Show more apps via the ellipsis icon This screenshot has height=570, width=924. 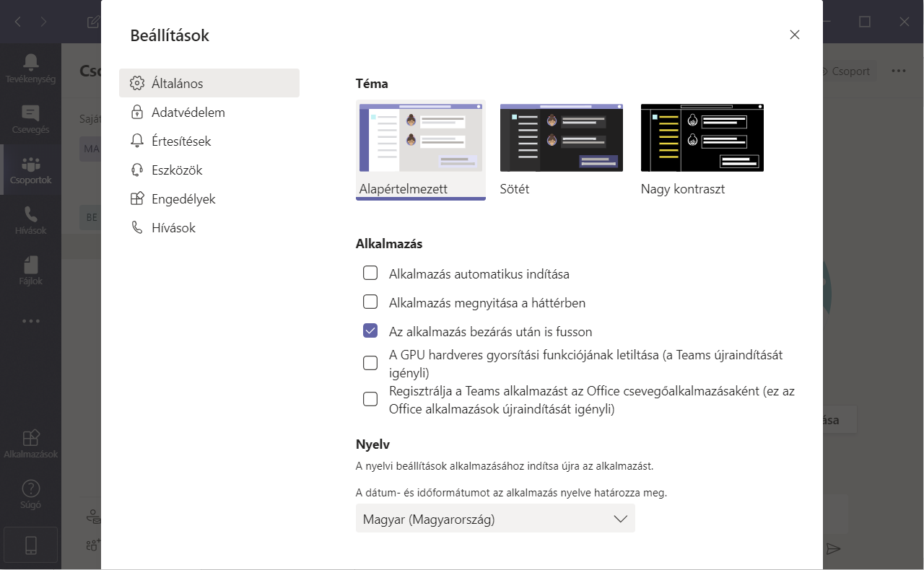tap(30, 321)
